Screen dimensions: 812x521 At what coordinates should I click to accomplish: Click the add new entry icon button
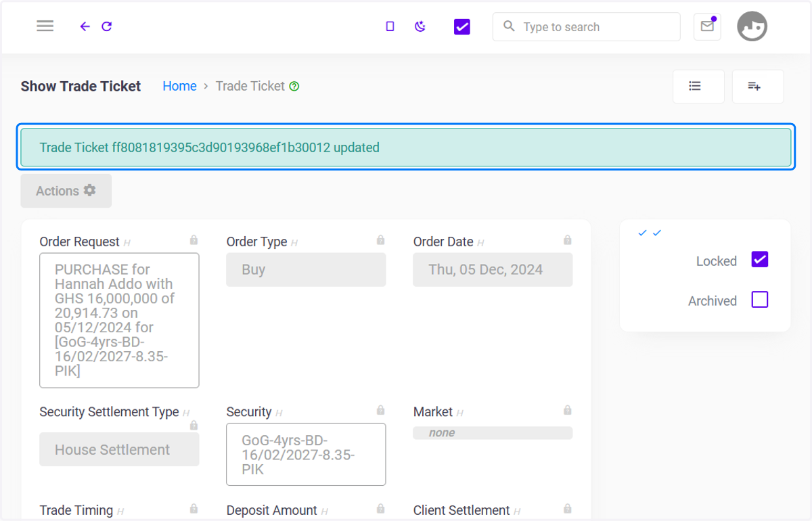[x=758, y=87]
